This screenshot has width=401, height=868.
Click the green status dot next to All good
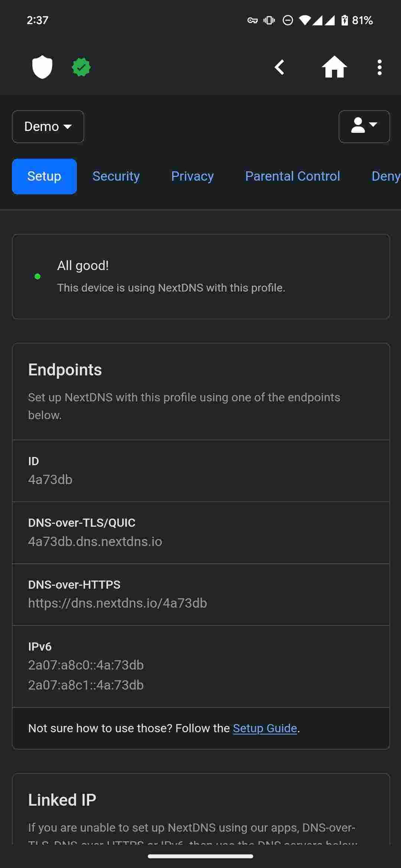pyautogui.click(x=38, y=276)
